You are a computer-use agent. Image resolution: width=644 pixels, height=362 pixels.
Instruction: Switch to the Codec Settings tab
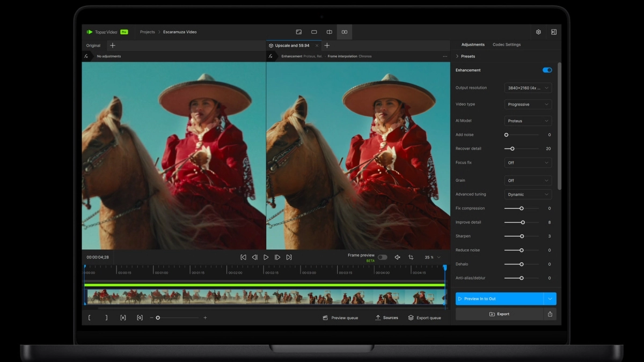506,45
